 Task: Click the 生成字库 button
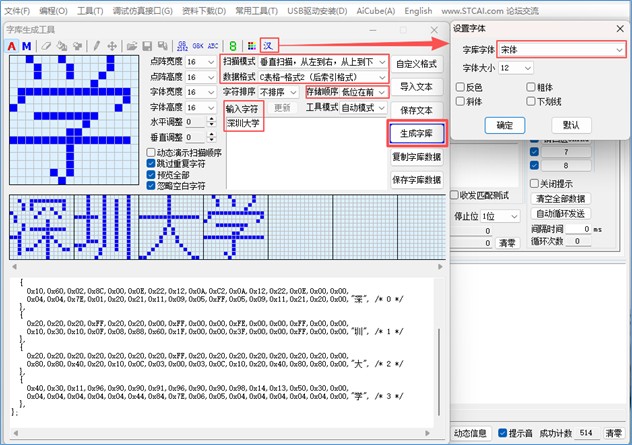pos(415,134)
